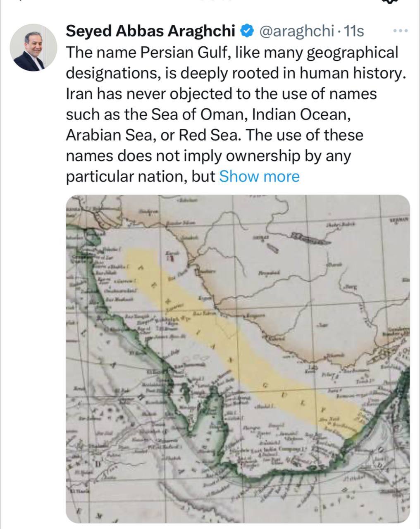Screen dimensions: 420x529
Task: Click the 11s timestamp to open the post
Action: [x=353, y=30]
